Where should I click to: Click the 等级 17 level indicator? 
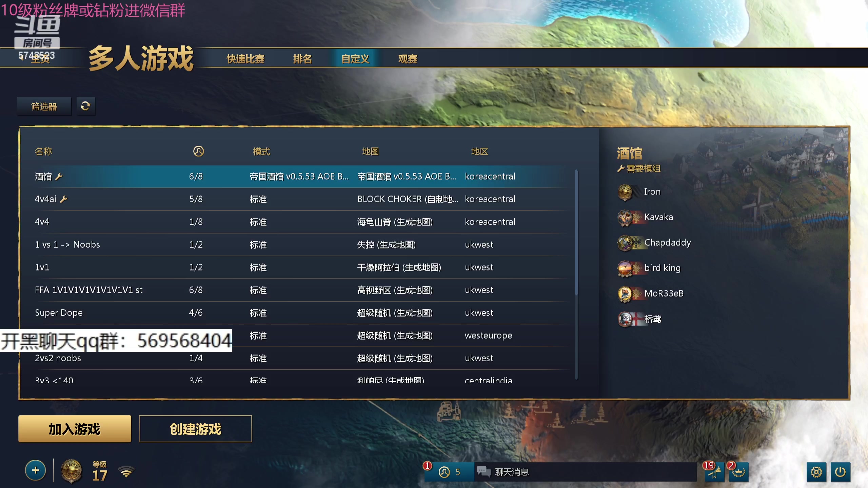(100, 471)
